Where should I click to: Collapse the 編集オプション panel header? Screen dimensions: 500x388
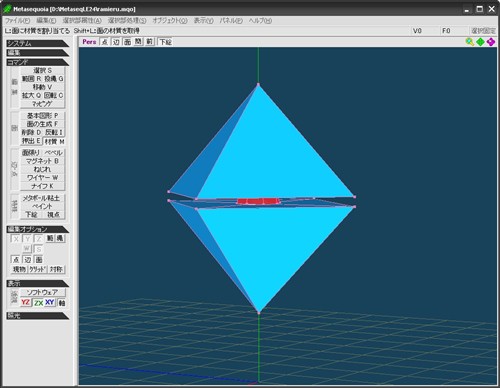[38, 229]
